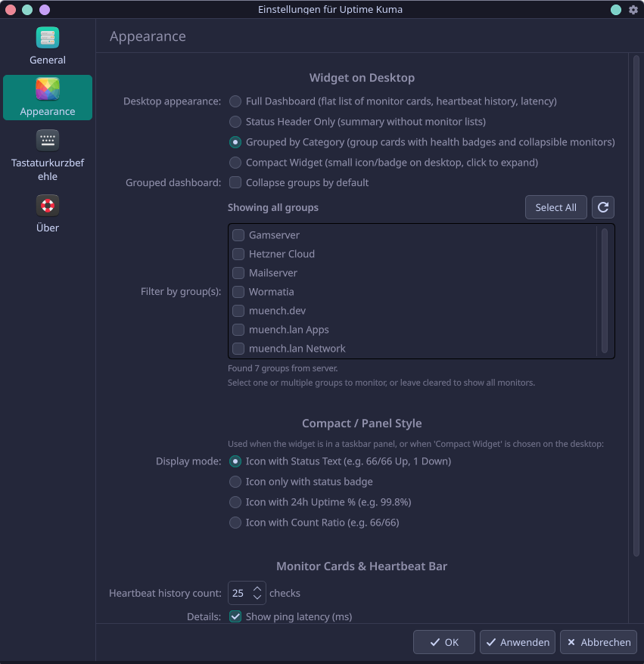The image size is (644, 664).
Task: Click the 'Heartbeat history count:' label
Action: pos(165,593)
